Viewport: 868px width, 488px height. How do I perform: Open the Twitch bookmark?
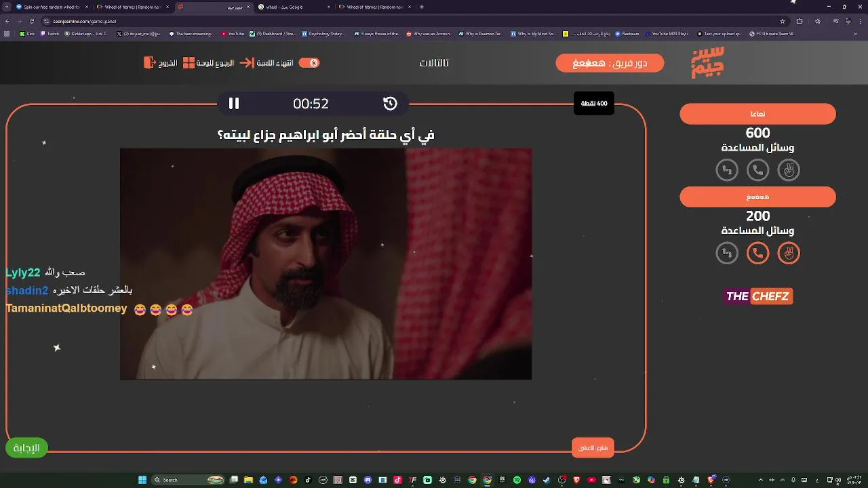pyautogui.click(x=50, y=33)
